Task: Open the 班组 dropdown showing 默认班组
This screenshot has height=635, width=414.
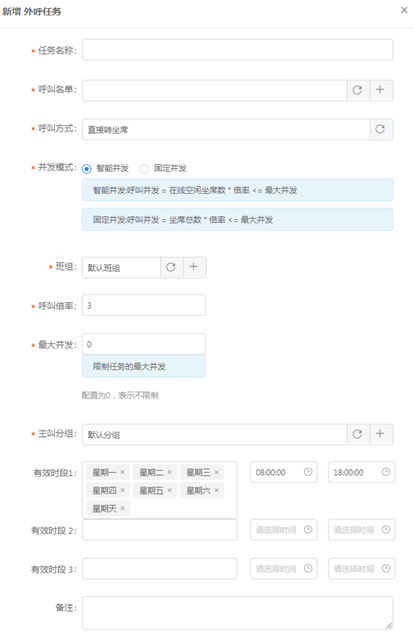Action: point(122,267)
